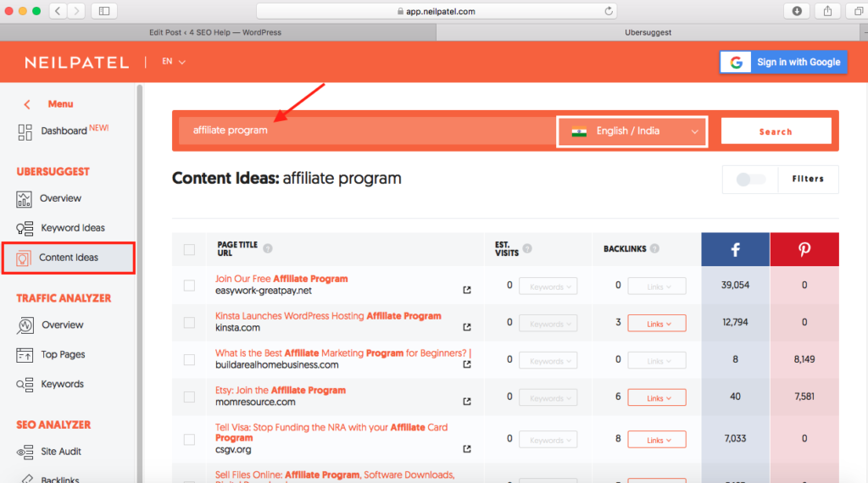Check the box for kinsta.com row
Screen dimensions: 868x483
point(189,323)
